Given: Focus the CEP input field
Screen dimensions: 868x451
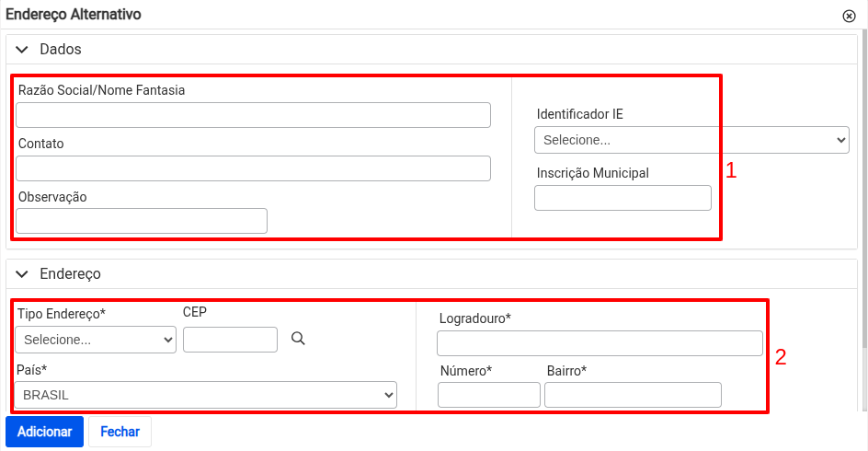Looking at the screenshot, I should click(230, 340).
